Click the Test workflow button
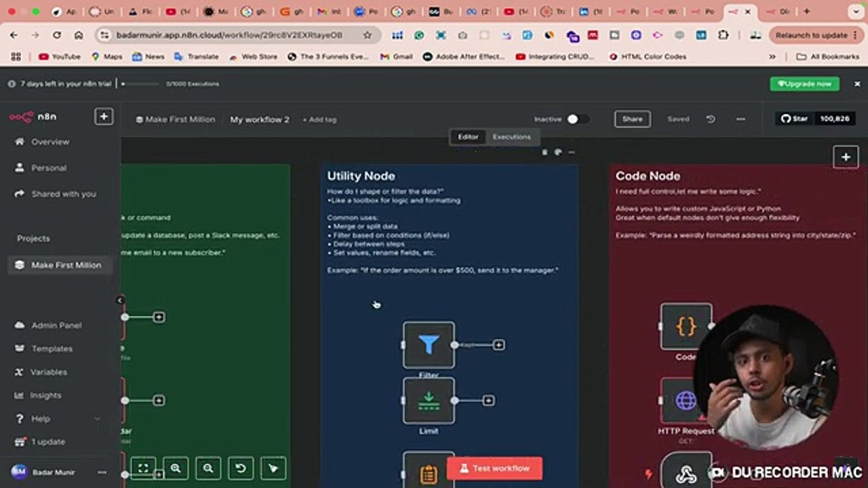 coord(494,468)
